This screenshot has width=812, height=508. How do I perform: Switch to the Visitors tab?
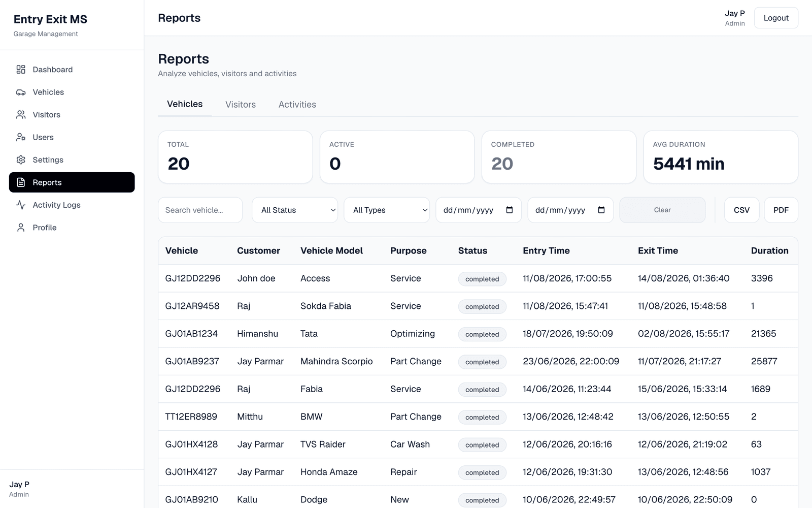[x=241, y=104]
